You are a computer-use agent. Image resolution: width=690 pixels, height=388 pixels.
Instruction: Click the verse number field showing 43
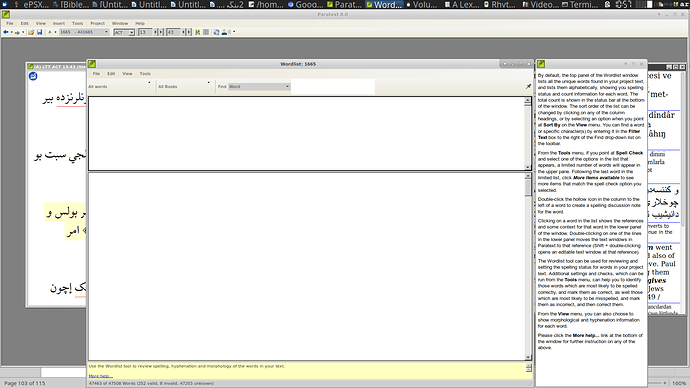[172, 32]
